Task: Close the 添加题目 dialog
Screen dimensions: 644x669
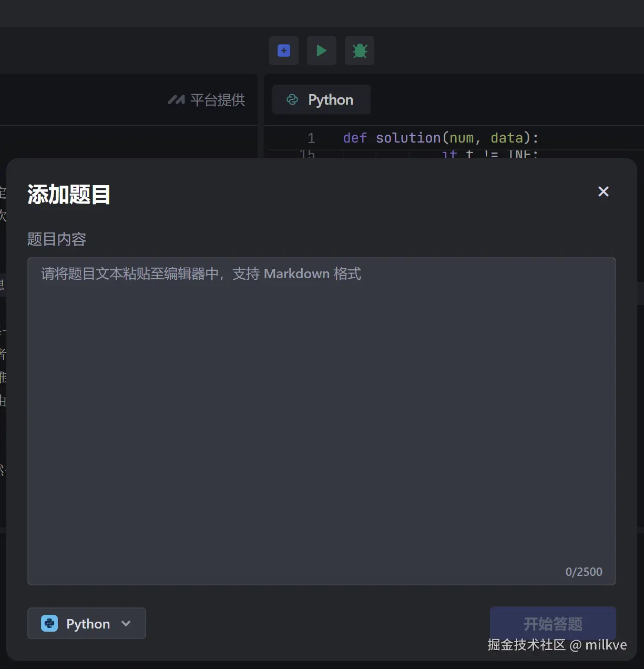Action: [604, 191]
